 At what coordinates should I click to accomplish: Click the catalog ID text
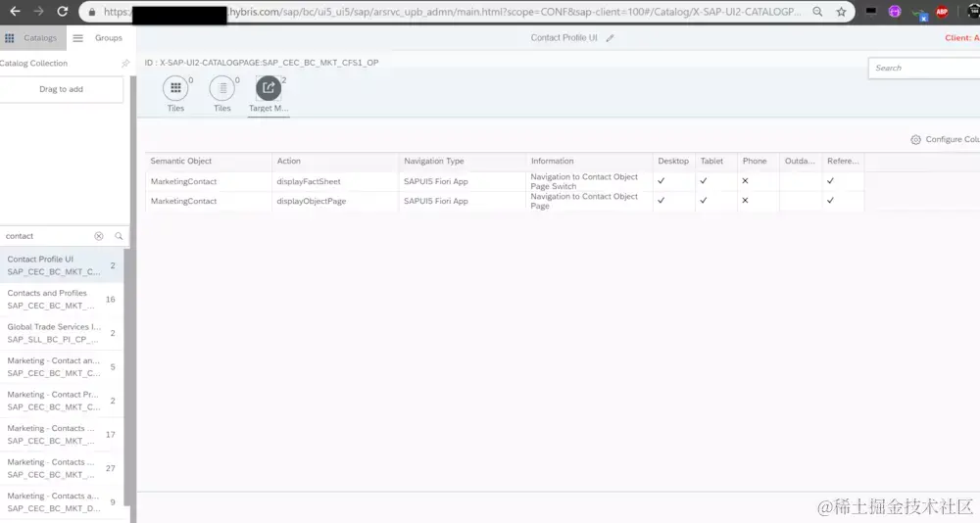click(x=262, y=63)
